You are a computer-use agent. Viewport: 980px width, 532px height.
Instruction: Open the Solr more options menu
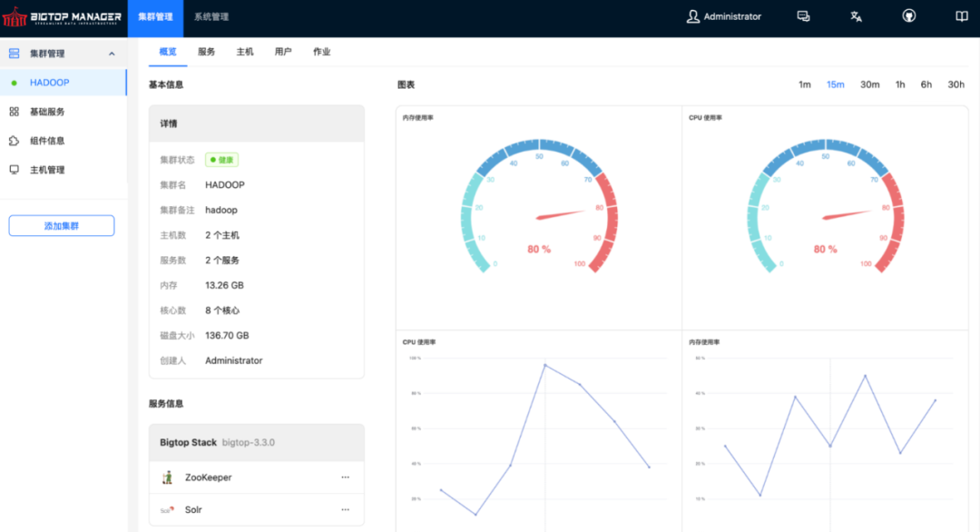click(345, 510)
